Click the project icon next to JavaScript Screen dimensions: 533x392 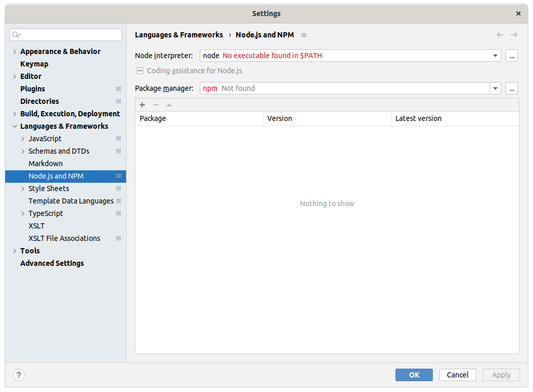tap(119, 139)
